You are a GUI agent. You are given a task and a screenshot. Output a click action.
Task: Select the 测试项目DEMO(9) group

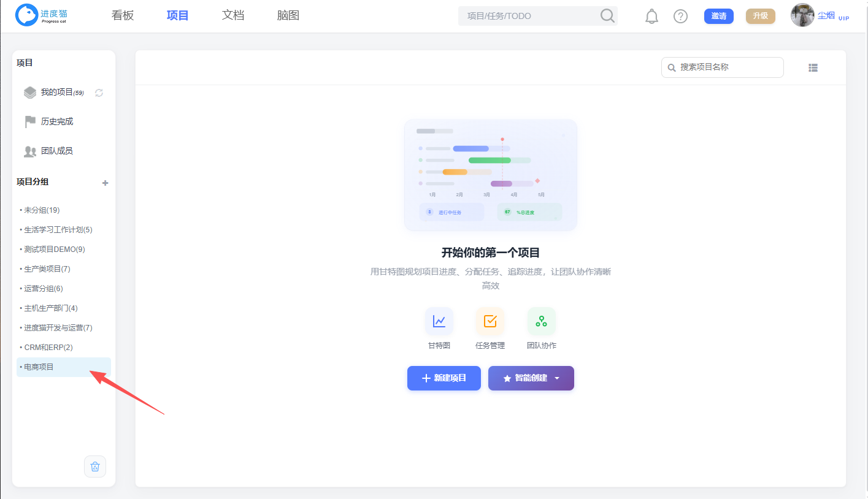64,250
